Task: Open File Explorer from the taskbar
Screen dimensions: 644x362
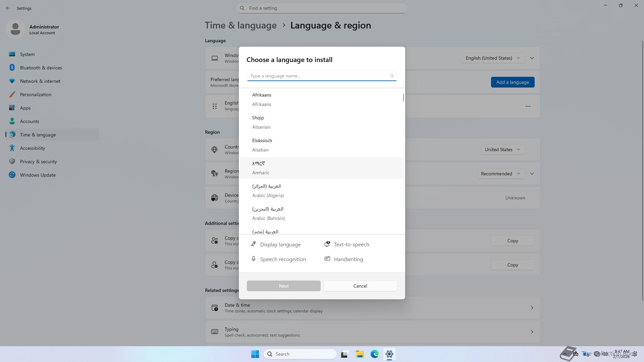Action: tap(360, 354)
